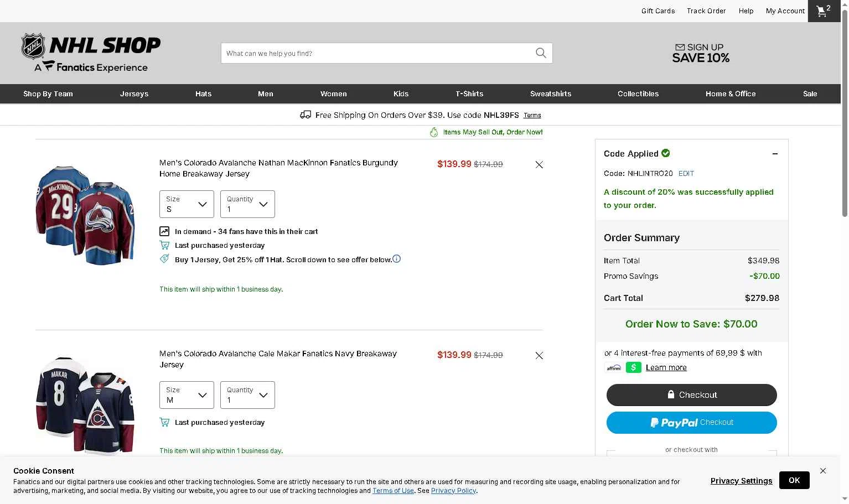Open the Women menu
The width and height of the screenshot is (849, 504).
(x=334, y=93)
